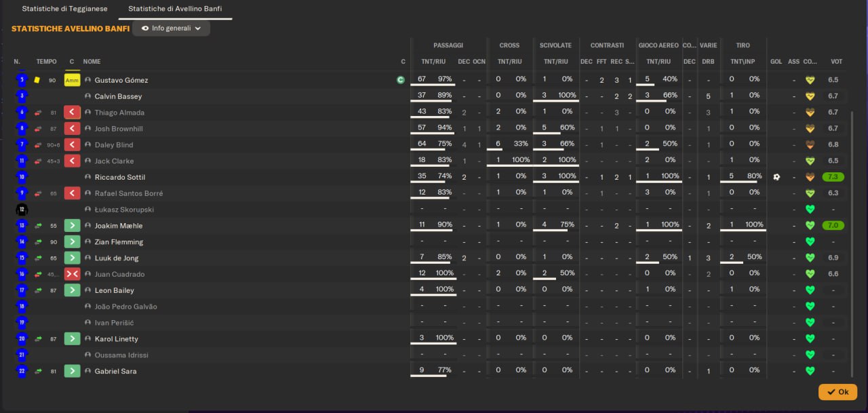Click Daley Blind's 6.8 rating value
Screen dimensions: 868x413
coord(833,144)
